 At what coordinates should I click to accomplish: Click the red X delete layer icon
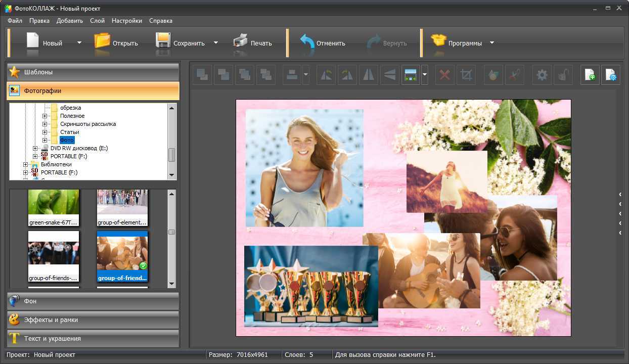pos(444,75)
